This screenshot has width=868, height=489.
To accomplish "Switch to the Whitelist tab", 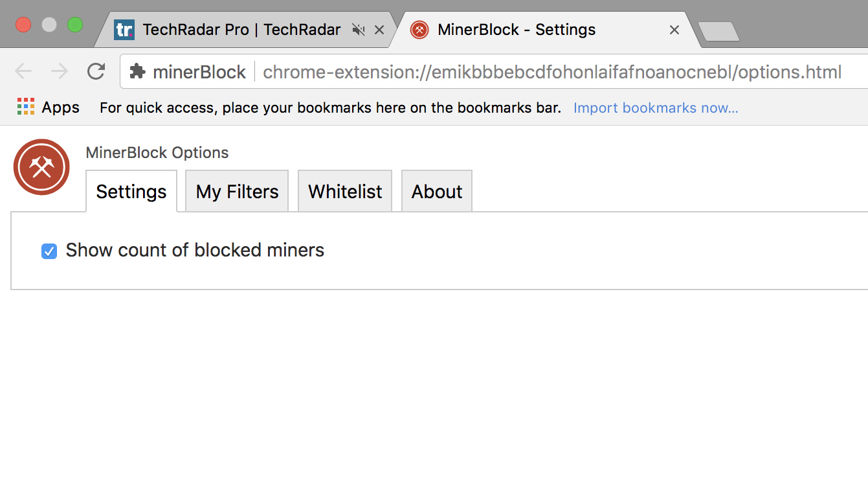I will click(x=345, y=192).
